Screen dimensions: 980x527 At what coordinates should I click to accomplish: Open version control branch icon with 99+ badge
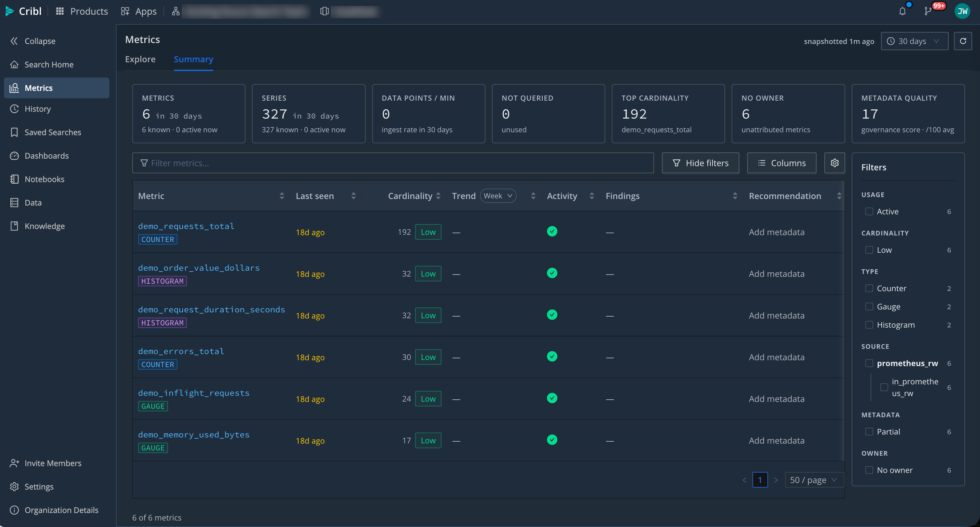(928, 11)
